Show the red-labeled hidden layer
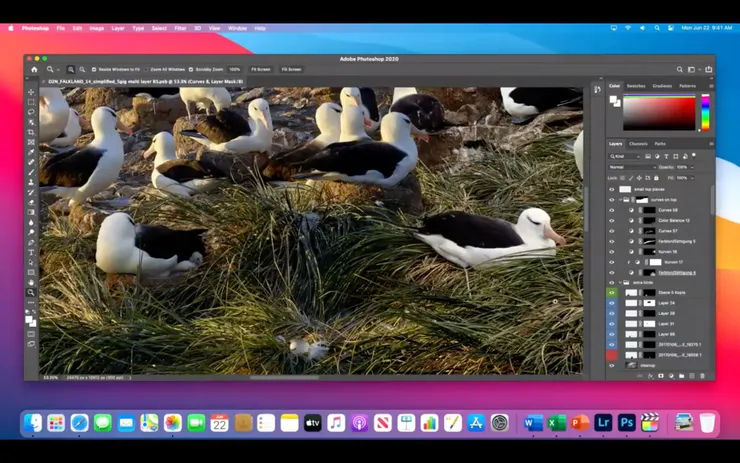 (x=612, y=355)
